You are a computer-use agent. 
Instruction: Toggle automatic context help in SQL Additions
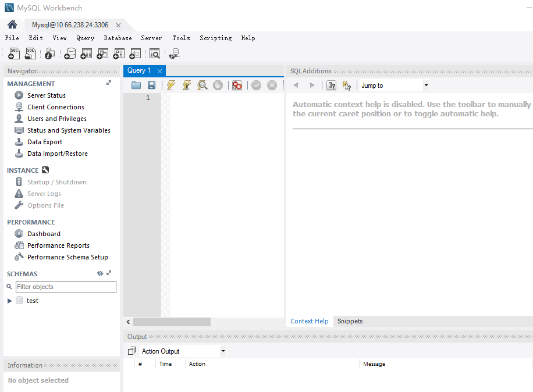pos(346,85)
